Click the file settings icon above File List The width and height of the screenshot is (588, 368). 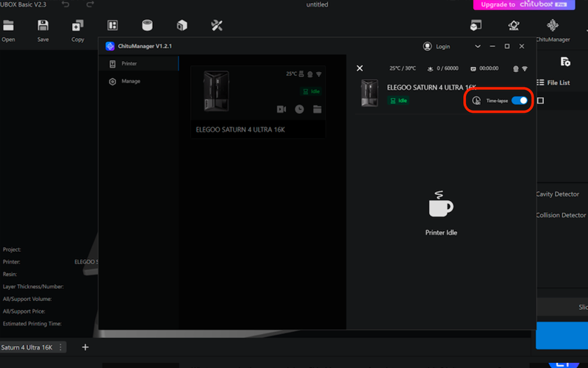pos(565,62)
